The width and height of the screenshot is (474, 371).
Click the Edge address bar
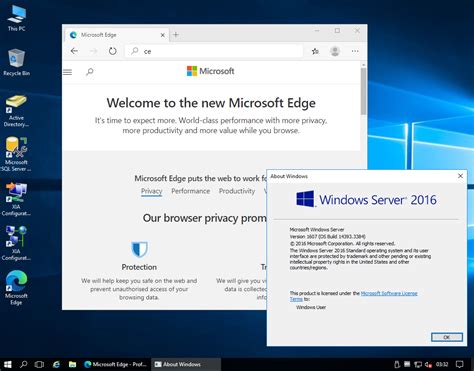(x=214, y=51)
